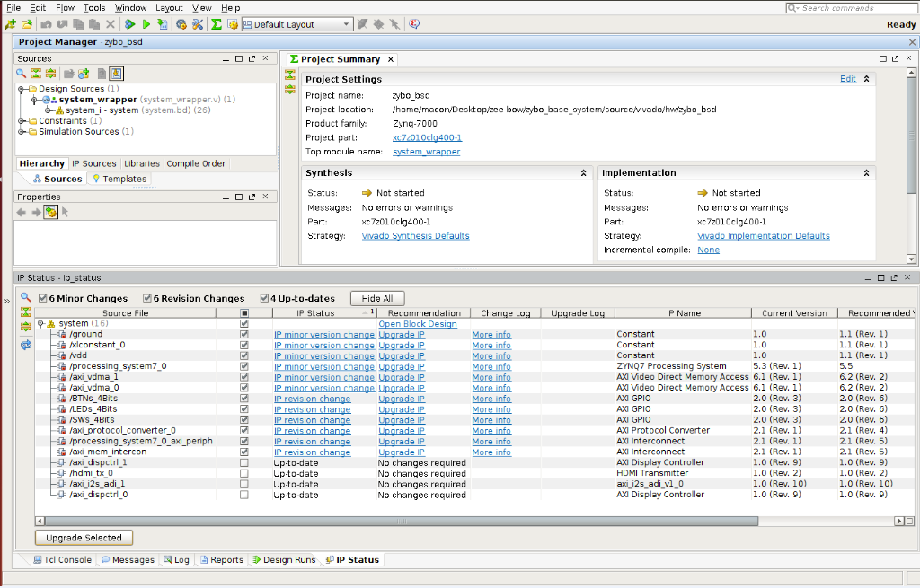Viewport: 920px width, 588px height.
Task: Click the search icon in IP Status panel
Action: pos(26,297)
